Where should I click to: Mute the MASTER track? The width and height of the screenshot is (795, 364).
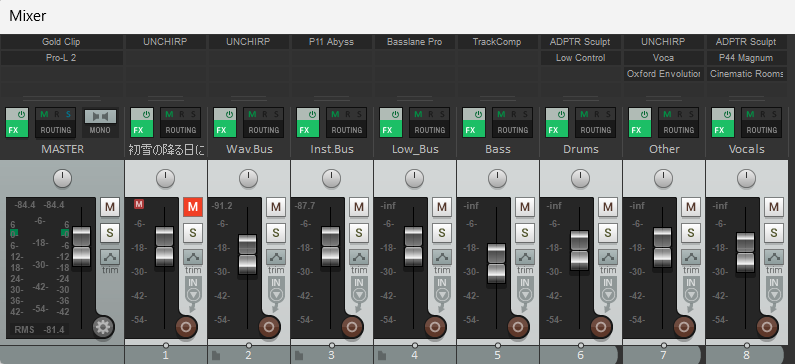coord(110,206)
